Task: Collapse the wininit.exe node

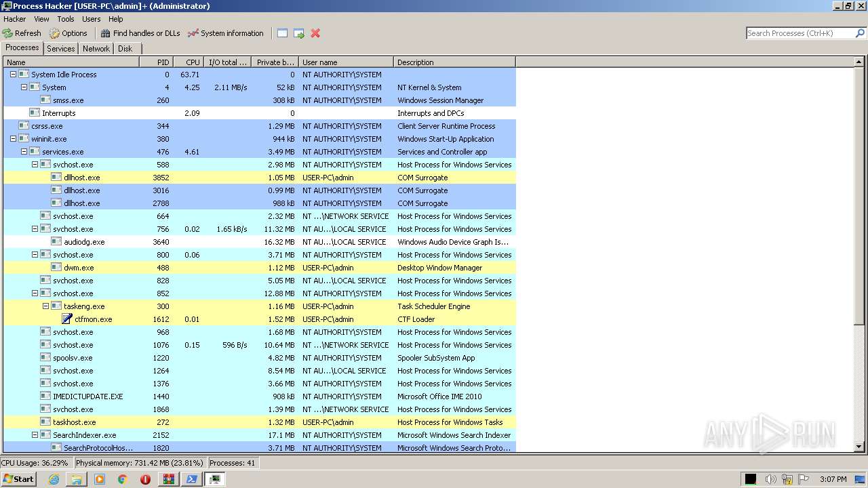Action: click(13, 139)
